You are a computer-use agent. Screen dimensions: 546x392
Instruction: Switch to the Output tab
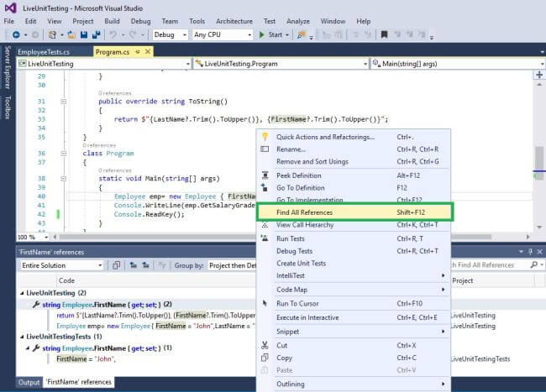(29, 382)
